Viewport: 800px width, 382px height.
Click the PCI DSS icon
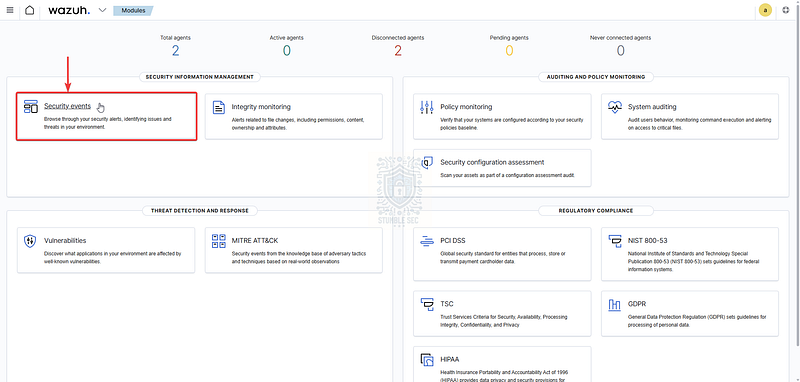pyautogui.click(x=427, y=241)
